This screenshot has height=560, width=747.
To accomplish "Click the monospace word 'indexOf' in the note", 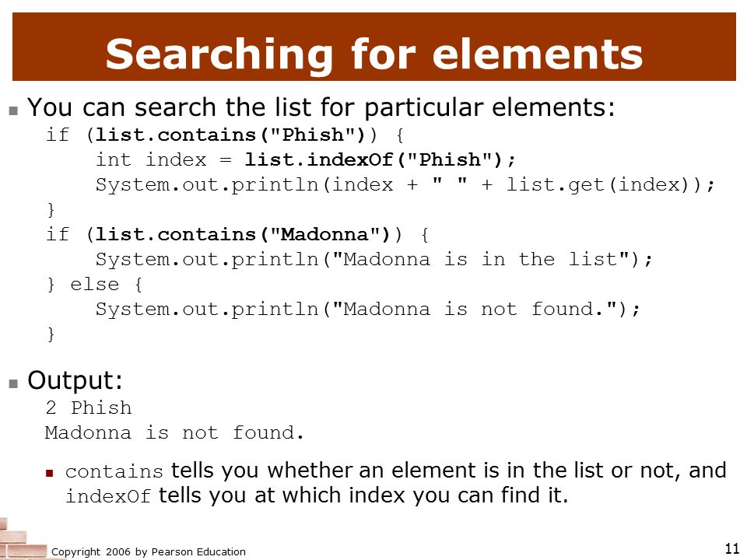I will (x=108, y=496).
